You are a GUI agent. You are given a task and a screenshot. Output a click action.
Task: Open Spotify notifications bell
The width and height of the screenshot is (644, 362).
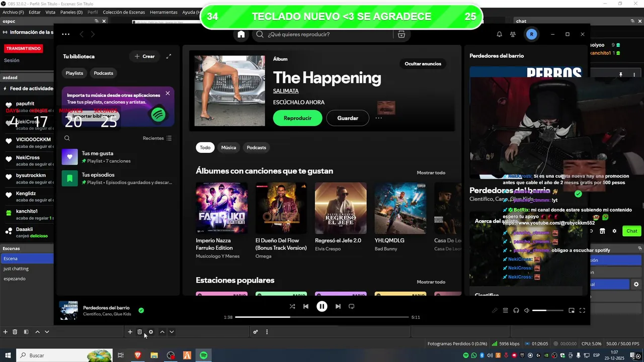pos(499,34)
